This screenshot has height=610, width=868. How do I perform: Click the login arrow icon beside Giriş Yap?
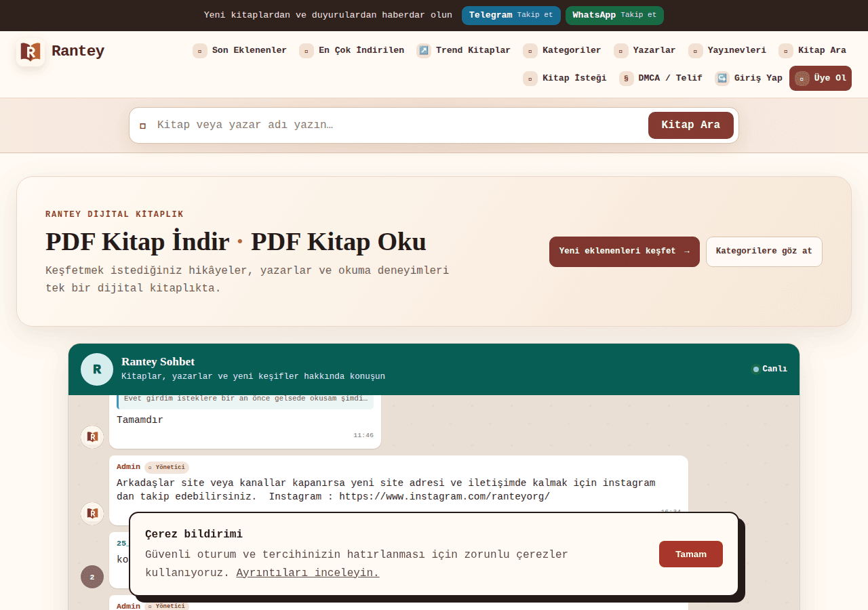pos(722,79)
